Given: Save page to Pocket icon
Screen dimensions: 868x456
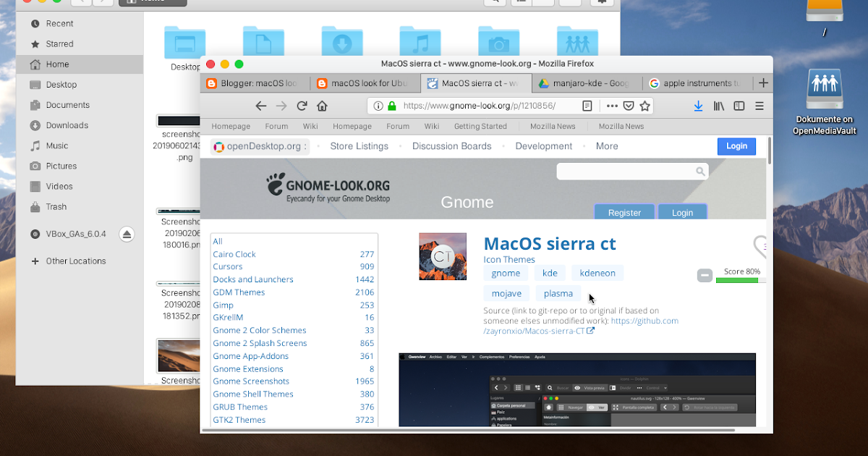Looking at the screenshot, I should coord(629,106).
